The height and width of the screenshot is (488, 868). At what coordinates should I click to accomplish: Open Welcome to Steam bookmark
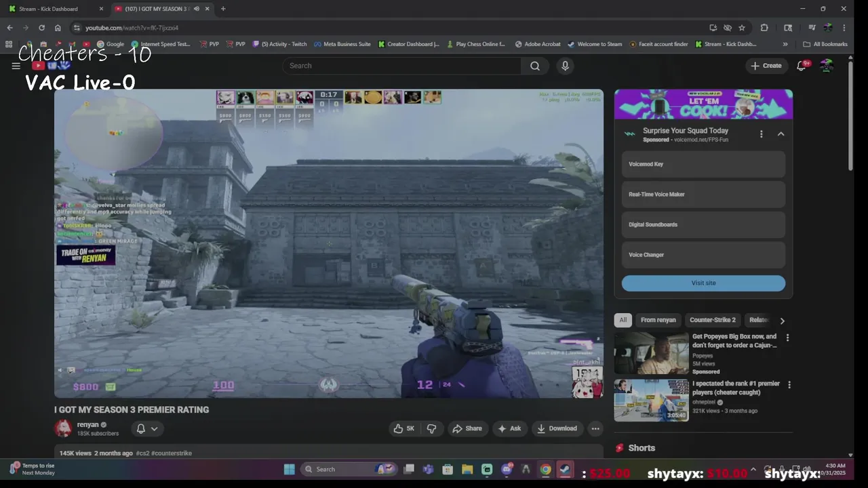click(595, 44)
